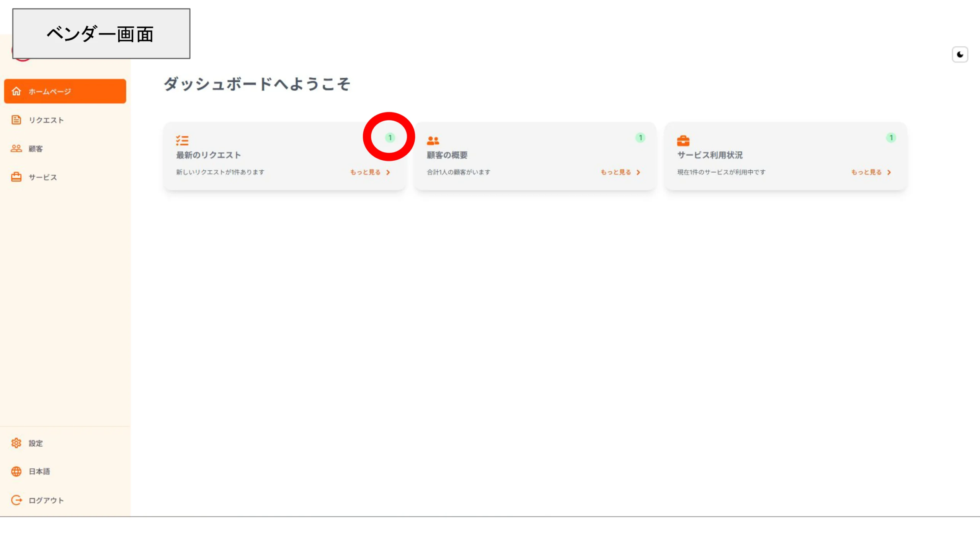Open the サービス briefcase icon in sidebar
Screen dimensions: 980x551
pyautogui.click(x=16, y=177)
